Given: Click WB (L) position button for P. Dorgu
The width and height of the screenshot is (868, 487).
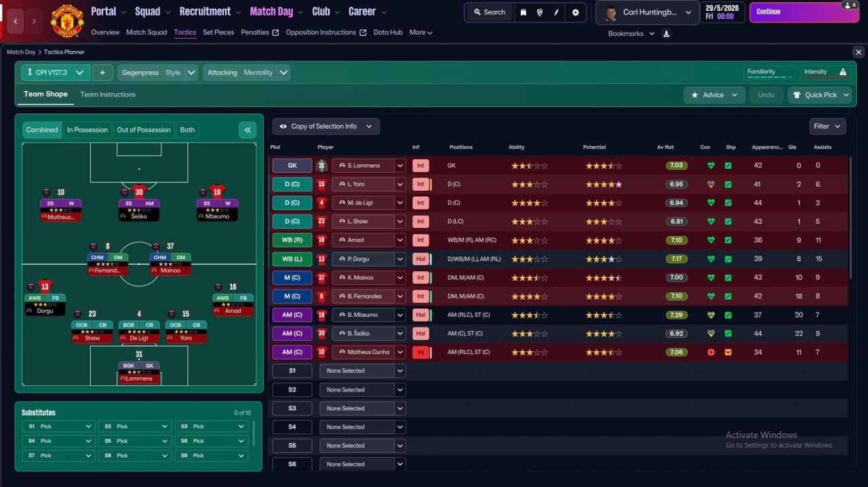Looking at the screenshot, I should [x=292, y=259].
